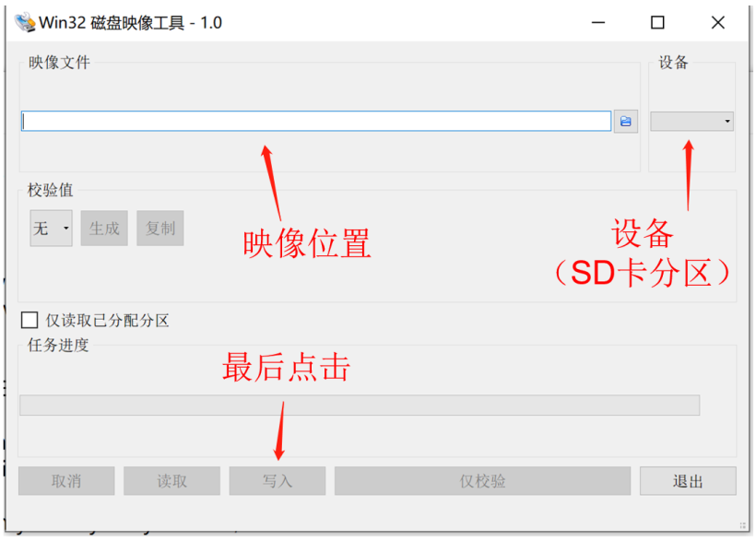Click the 仅校验 verify-only button
The image size is (756, 541).
point(480,480)
